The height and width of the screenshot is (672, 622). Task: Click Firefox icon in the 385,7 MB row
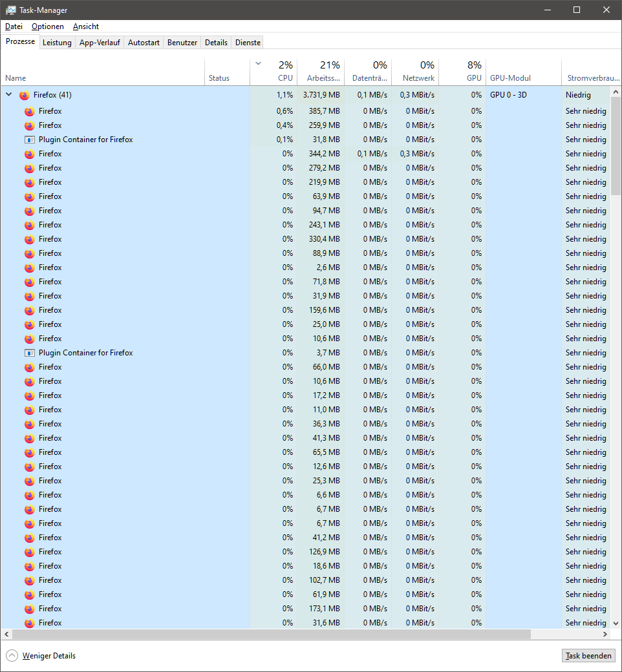tap(30, 111)
